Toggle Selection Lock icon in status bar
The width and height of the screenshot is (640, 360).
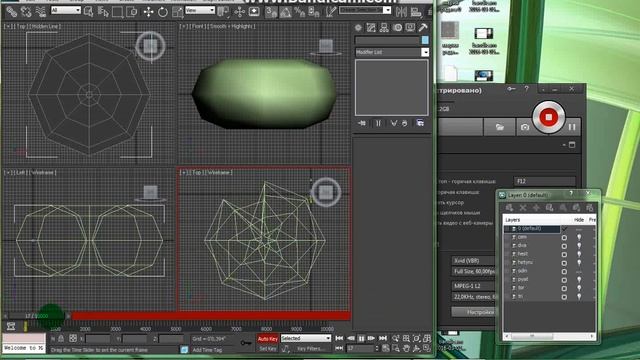[x=61, y=338]
